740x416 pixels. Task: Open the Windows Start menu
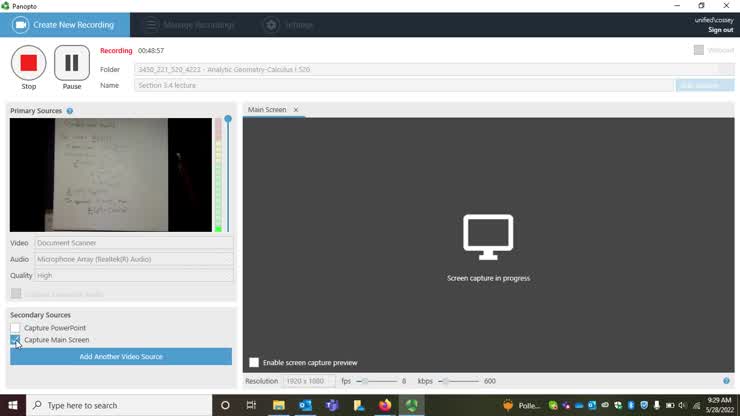pyautogui.click(x=13, y=405)
